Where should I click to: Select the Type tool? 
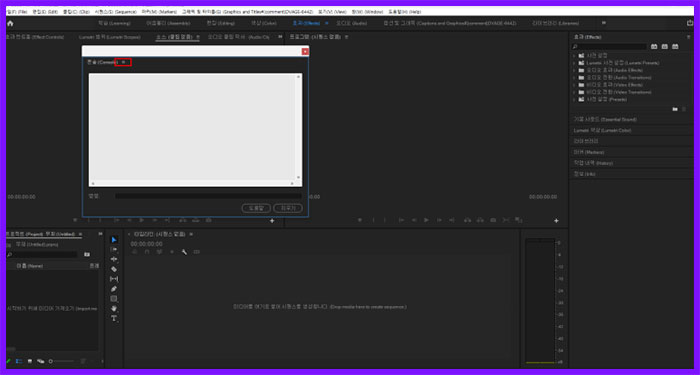114,318
